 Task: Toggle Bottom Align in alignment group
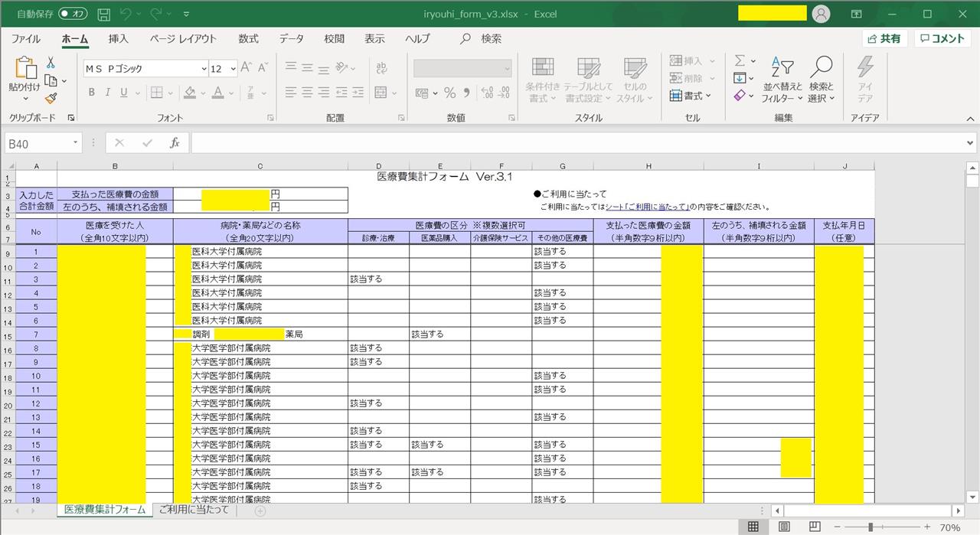(x=324, y=69)
